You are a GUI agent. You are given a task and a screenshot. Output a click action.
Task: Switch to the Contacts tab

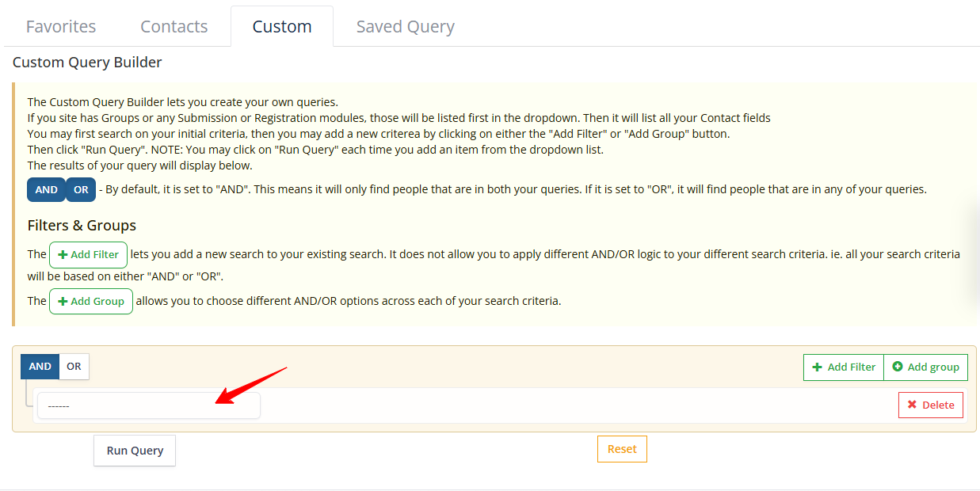click(x=174, y=27)
